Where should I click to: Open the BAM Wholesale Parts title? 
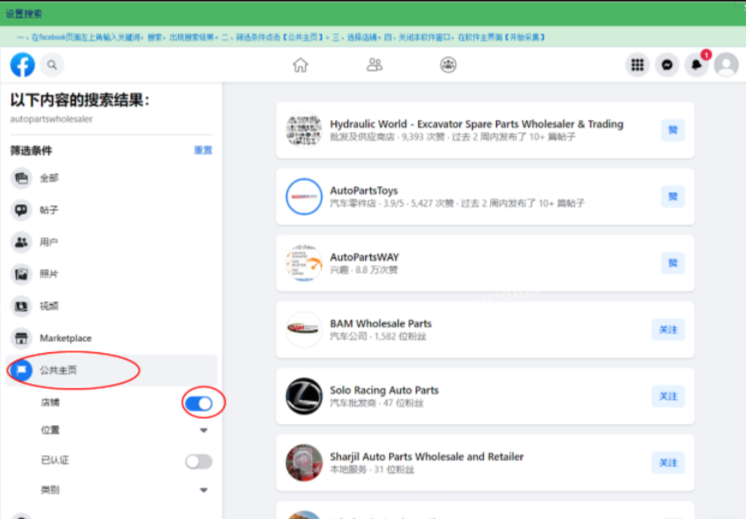pos(381,324)
